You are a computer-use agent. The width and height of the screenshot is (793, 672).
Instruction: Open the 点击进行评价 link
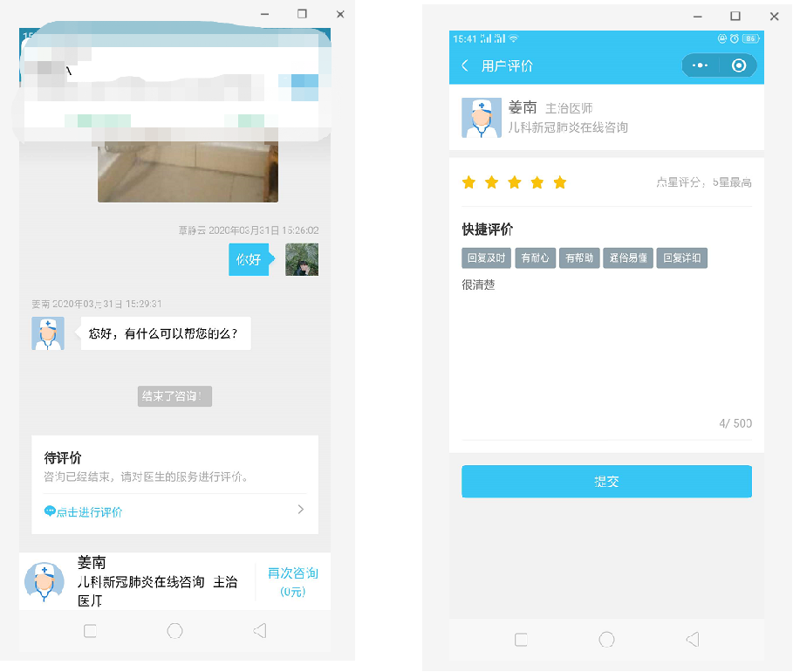click(89, 512)
